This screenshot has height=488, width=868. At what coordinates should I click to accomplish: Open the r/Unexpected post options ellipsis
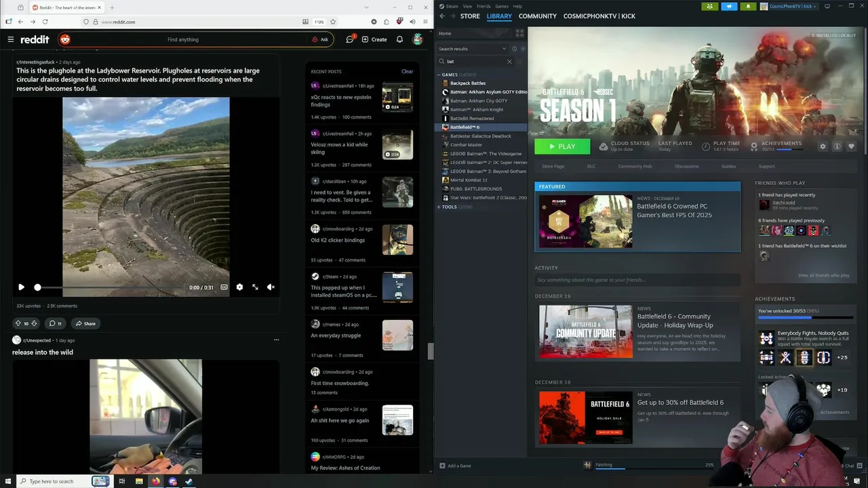[276, 340]
